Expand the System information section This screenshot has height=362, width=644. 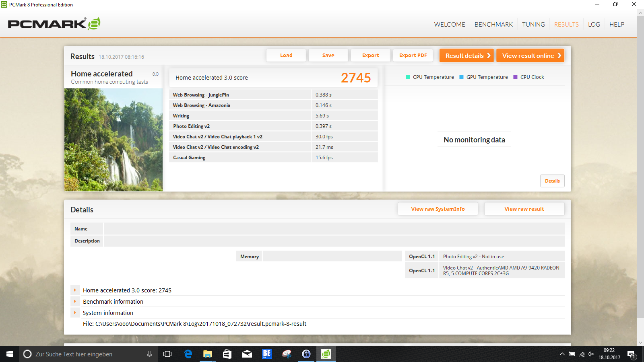point(75,313)
